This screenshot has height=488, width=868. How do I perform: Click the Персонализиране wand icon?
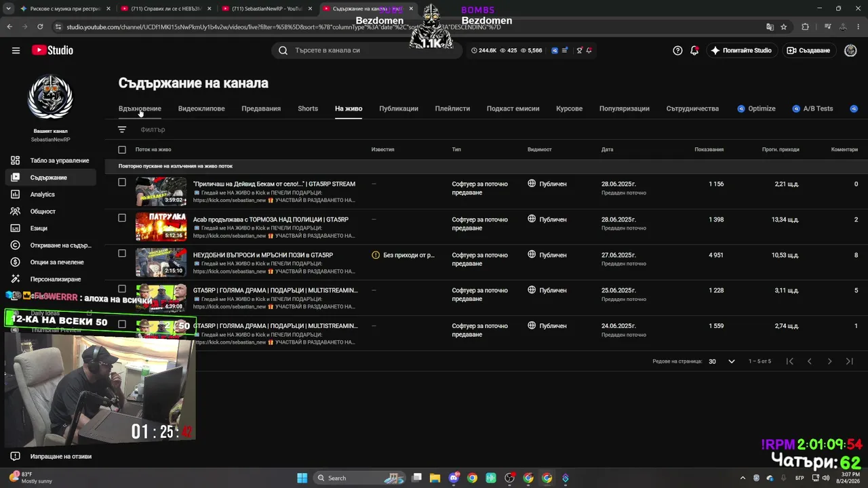pos(15,279)
